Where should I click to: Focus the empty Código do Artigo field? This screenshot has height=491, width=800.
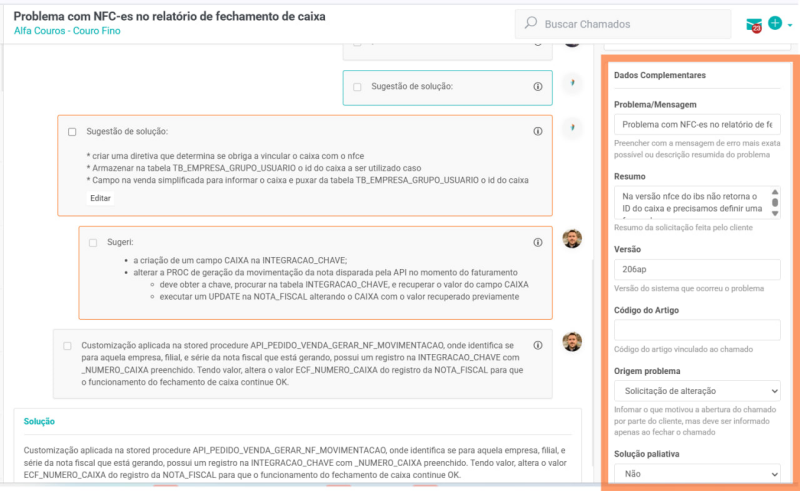tap(697, 330)
